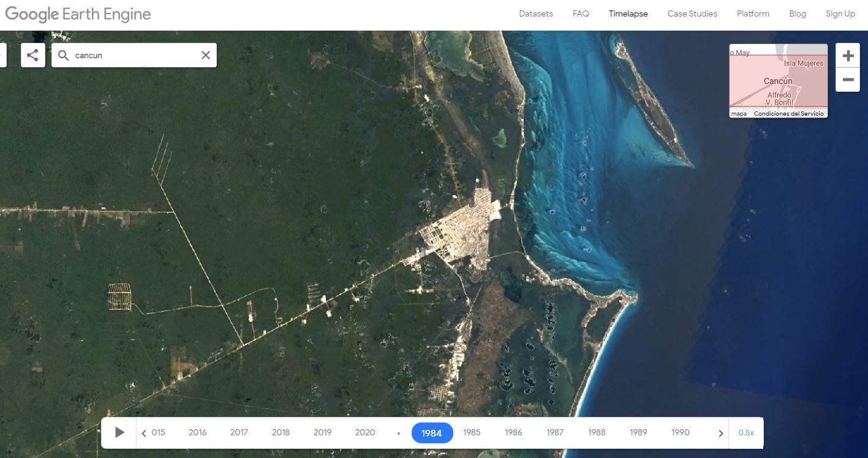This screenshot has width=868, height=458.
Task: Open the Platform menu
Action: pos(753,13)
